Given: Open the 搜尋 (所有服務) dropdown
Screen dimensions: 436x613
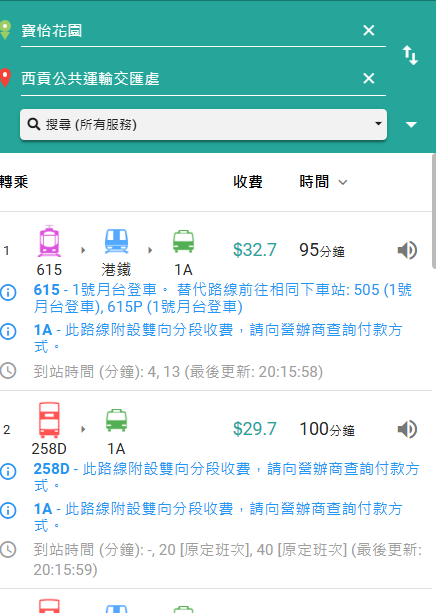Looking at the screenshot, I should click(203, 124).
